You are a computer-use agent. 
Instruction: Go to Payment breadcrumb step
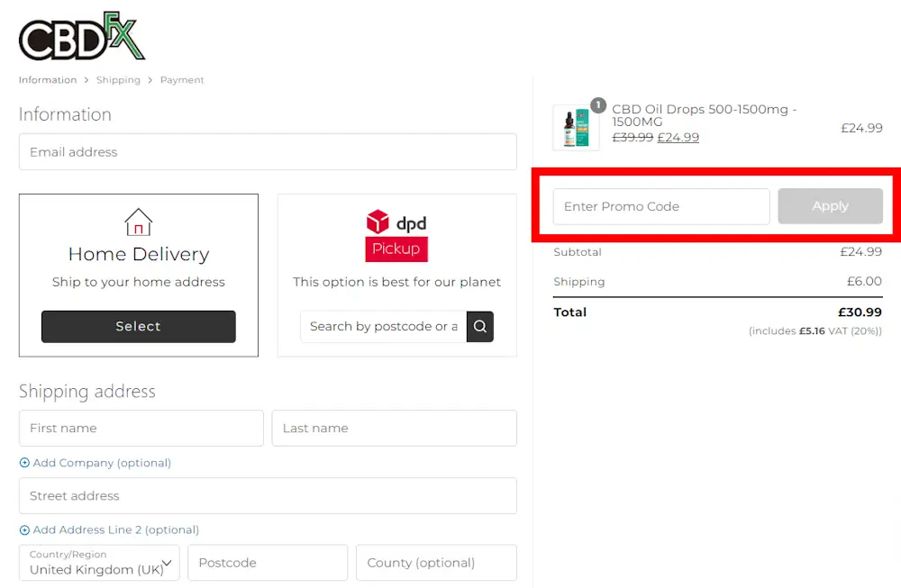pos(182,80)
